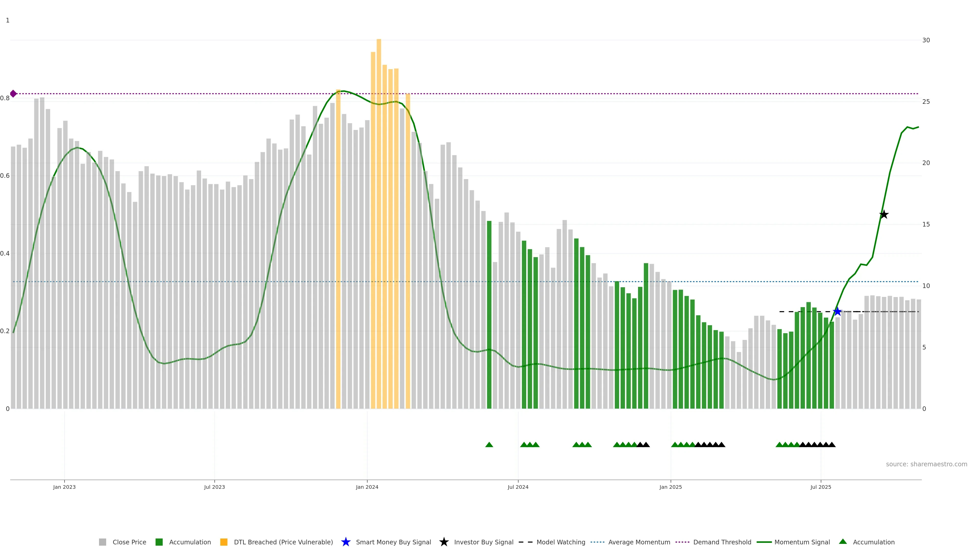Toggle Close Price series in legend
The height and width of the screenshot is (551, 980).
pyautogui.click(x=129, y=542)
